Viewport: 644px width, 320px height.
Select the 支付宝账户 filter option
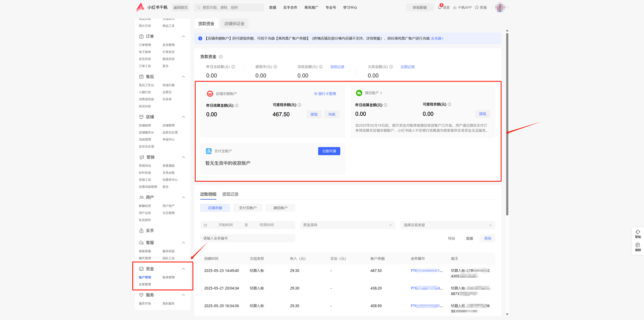[x=248, y=208]
